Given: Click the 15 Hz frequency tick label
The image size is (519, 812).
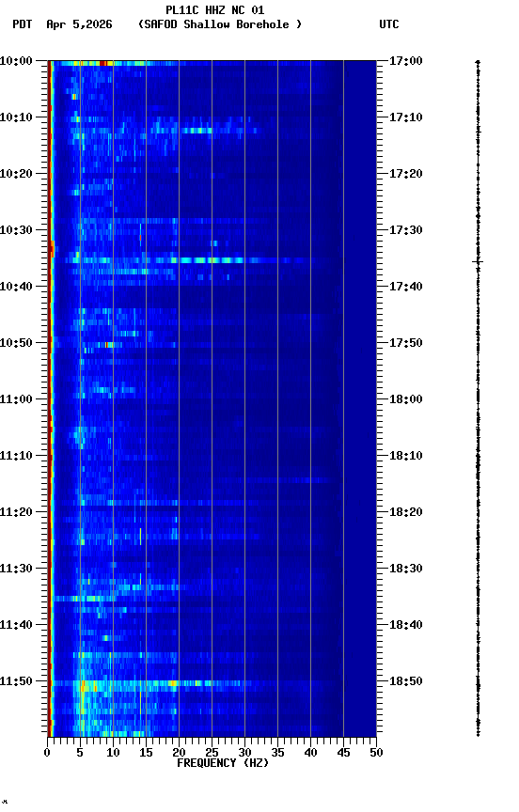Looking at the screenshot, I should pos(146,753).
